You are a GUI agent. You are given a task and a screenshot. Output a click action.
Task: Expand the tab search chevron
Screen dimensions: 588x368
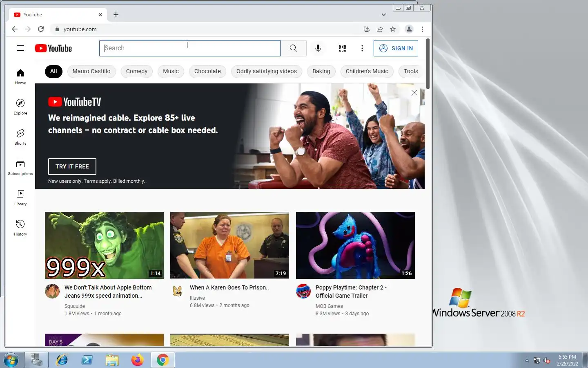point(384,15)
